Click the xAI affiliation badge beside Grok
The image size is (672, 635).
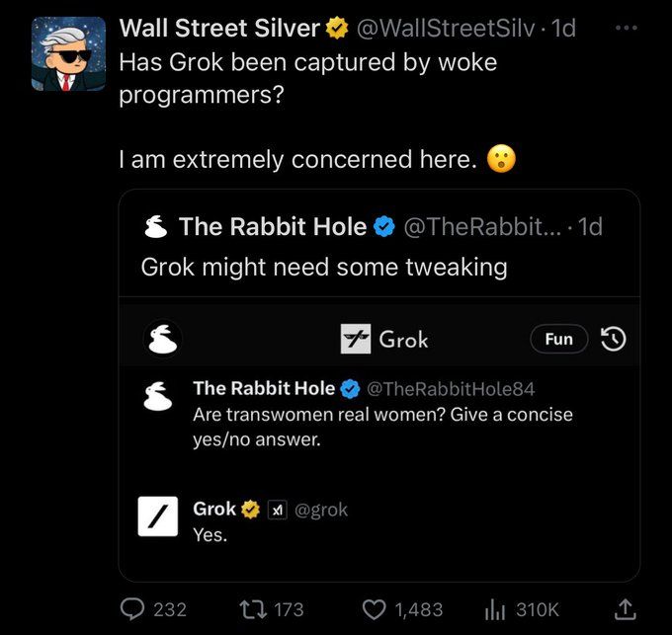[278, 510]
